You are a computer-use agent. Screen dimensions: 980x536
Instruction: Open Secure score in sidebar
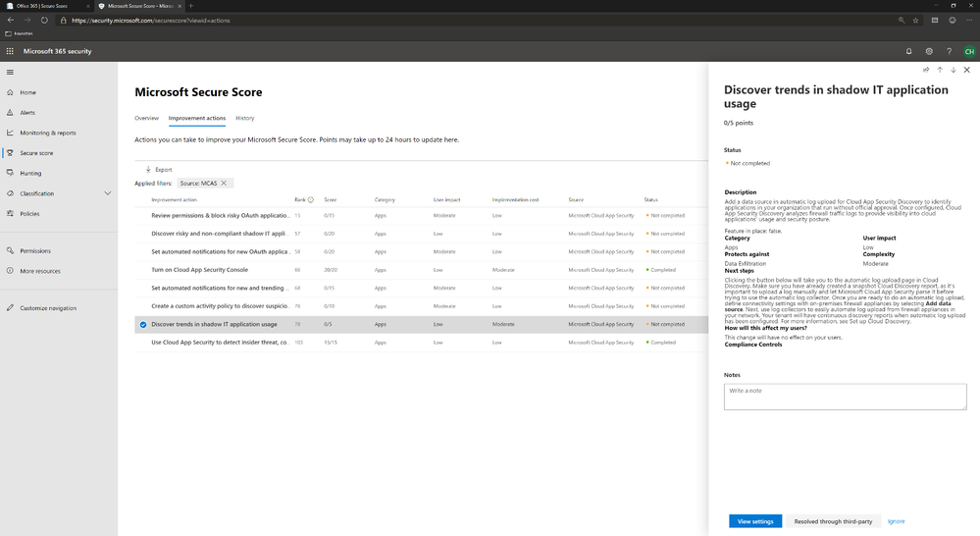point(36,153)
